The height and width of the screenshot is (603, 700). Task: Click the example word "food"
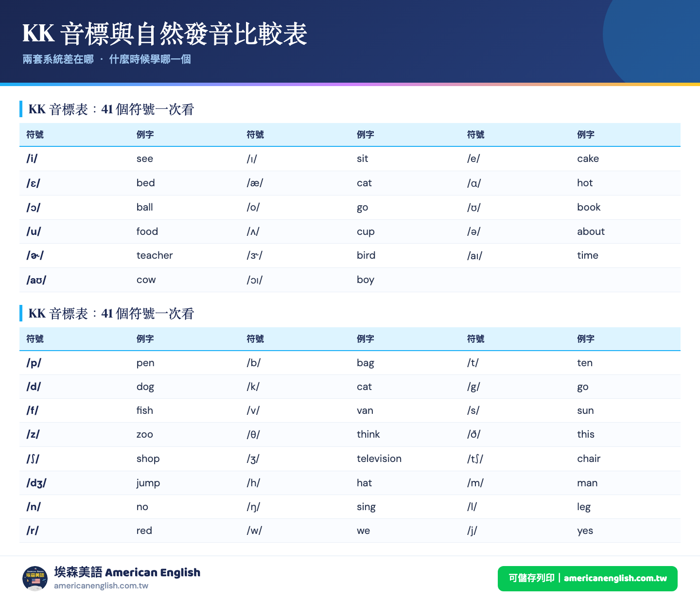click(x=147, y=231)
